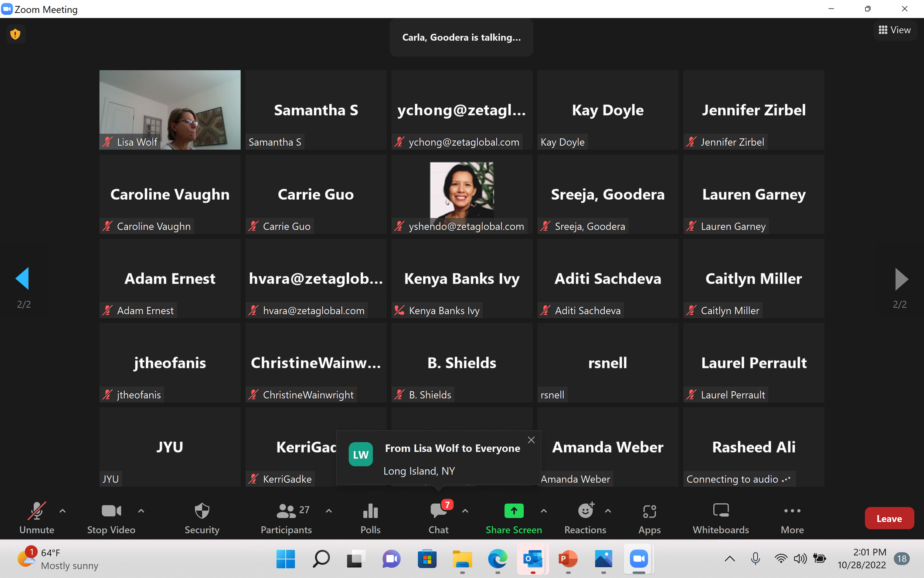The width and height of the screenshot is (924, 578).
Task: Click the grey next page arrow
Action: coord(901,279)
